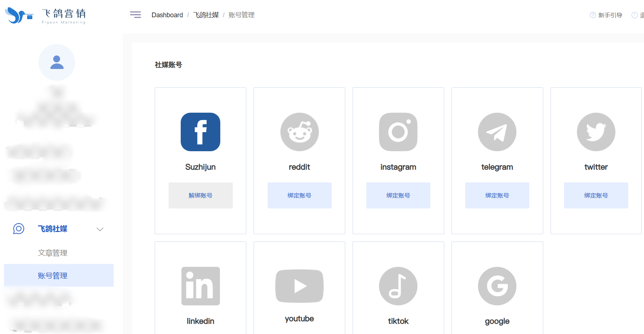
Task: Click the google label text
Action: click(497, 321)
